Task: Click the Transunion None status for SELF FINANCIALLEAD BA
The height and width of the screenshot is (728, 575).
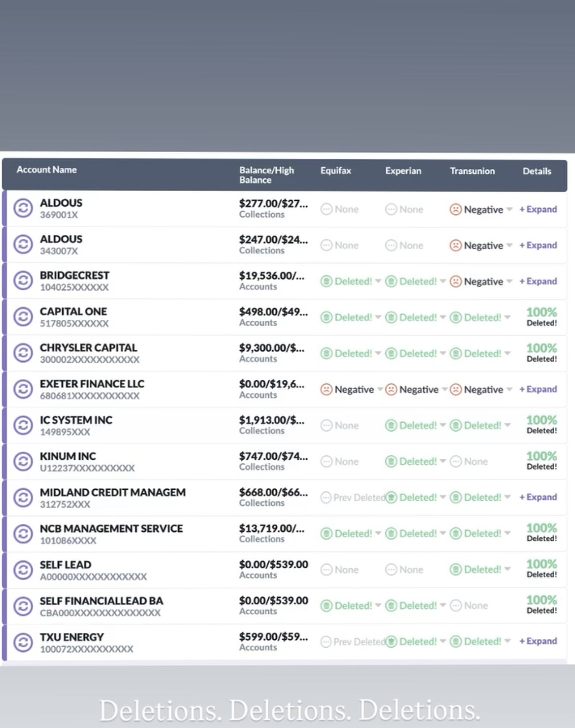Action: pos(469,606)
